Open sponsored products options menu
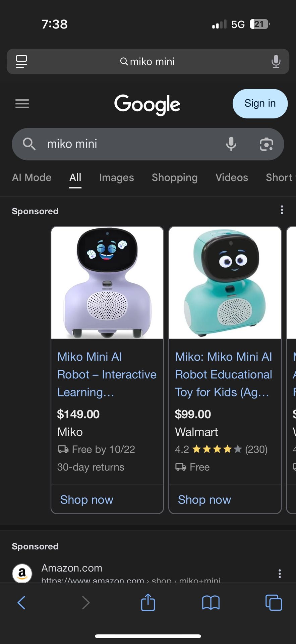Viewport: 296px width, 644px height. pos(282,210)
